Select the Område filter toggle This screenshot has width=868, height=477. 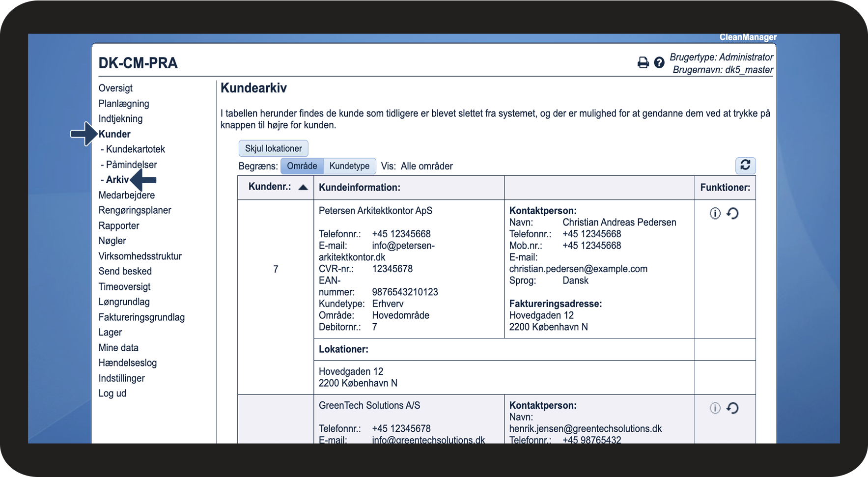click(302, 166)
